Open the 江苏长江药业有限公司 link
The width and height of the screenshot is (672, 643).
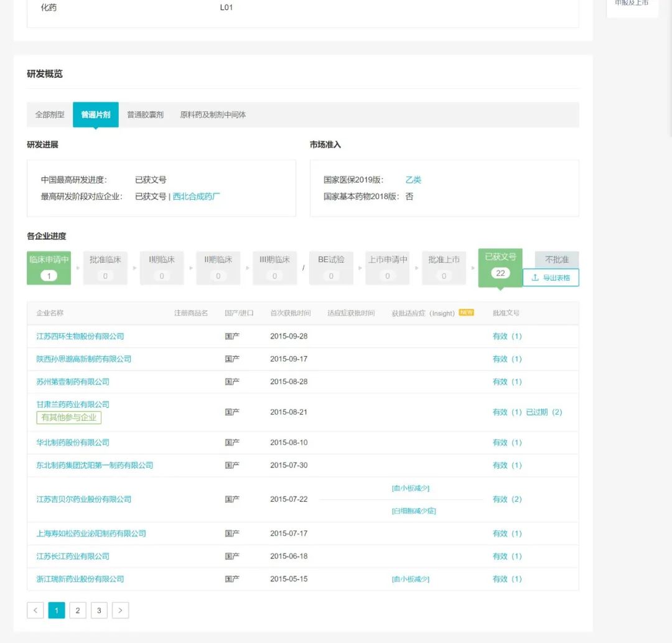click(x=73, y=556)
